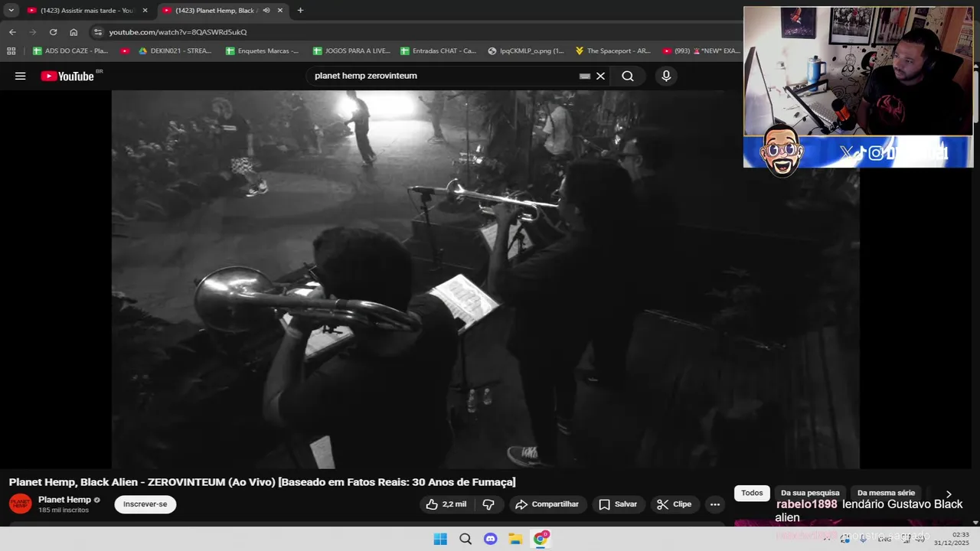980x551 pixels.
Task: Select the Todos filter chip
Action: pos(752,494)
